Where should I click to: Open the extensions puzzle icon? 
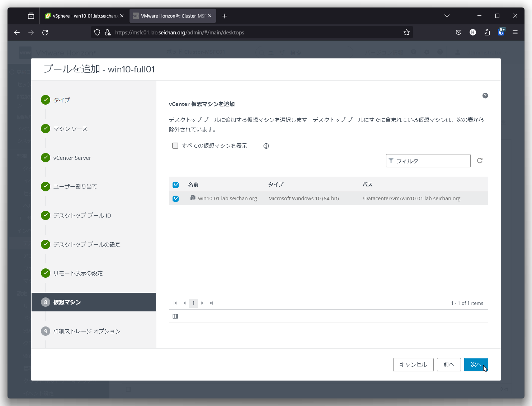[487, 32]
